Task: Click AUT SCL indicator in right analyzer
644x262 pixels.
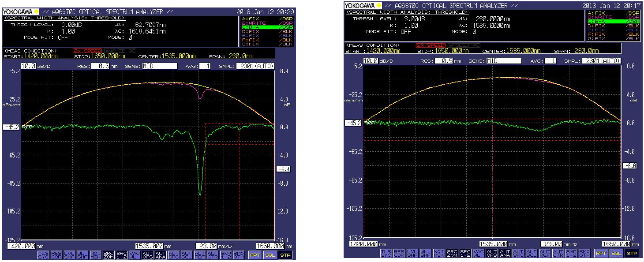Action: pos(532,253)
